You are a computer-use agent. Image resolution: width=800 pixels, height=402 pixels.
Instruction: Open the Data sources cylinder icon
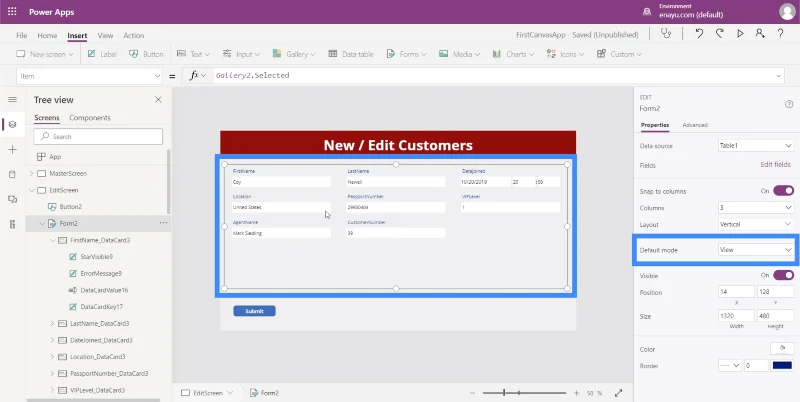13,174
